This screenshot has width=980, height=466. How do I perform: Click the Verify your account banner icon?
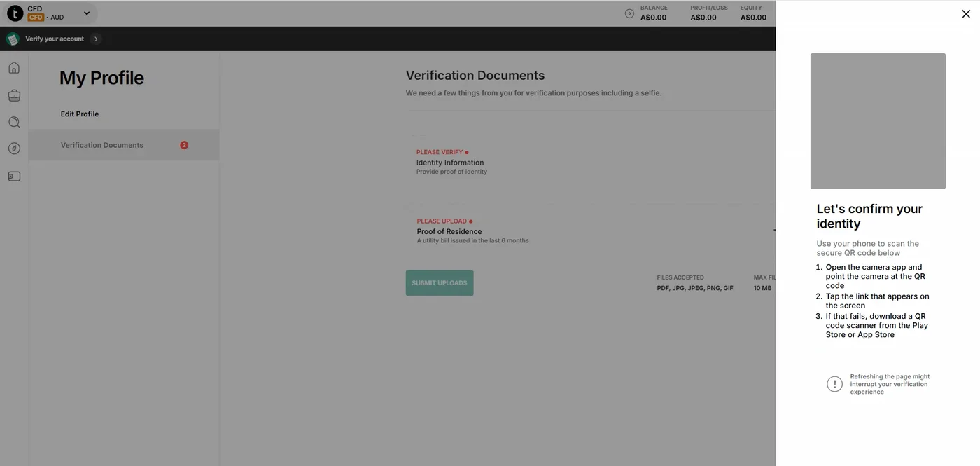click(13, 39)
